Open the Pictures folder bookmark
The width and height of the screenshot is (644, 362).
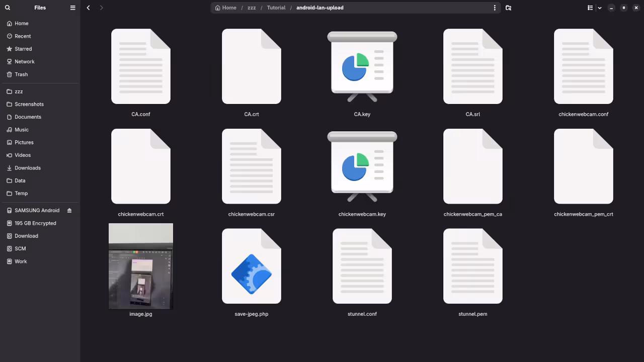point(40,142)
